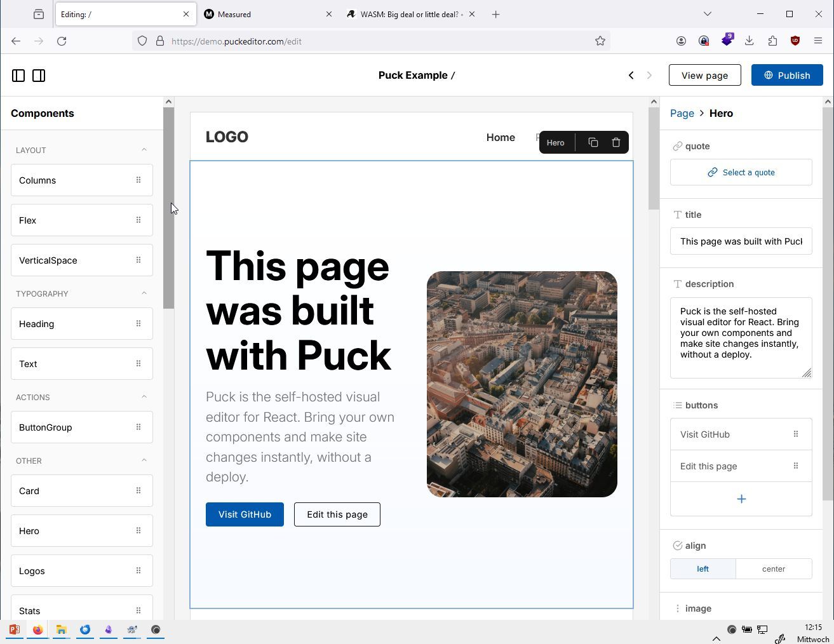This screenshot has width=834, height=644.
Task: Undo last editor change arrow
Action: 631,75
